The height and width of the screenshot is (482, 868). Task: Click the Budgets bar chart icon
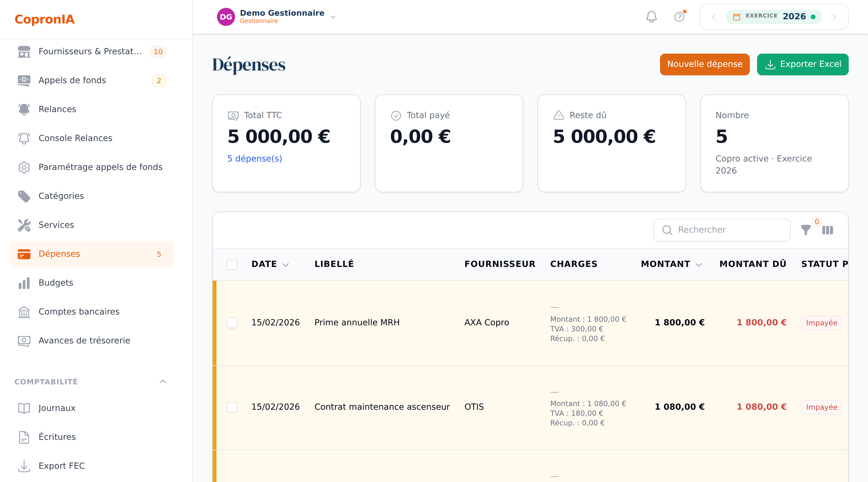click(24, 283)
